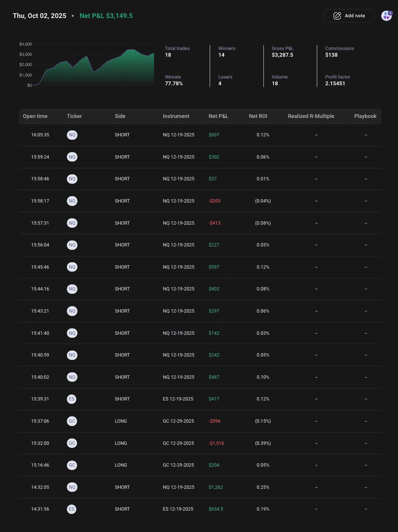Click the open time 15:45:46
The image size is (398, 532).
[40, 267]
